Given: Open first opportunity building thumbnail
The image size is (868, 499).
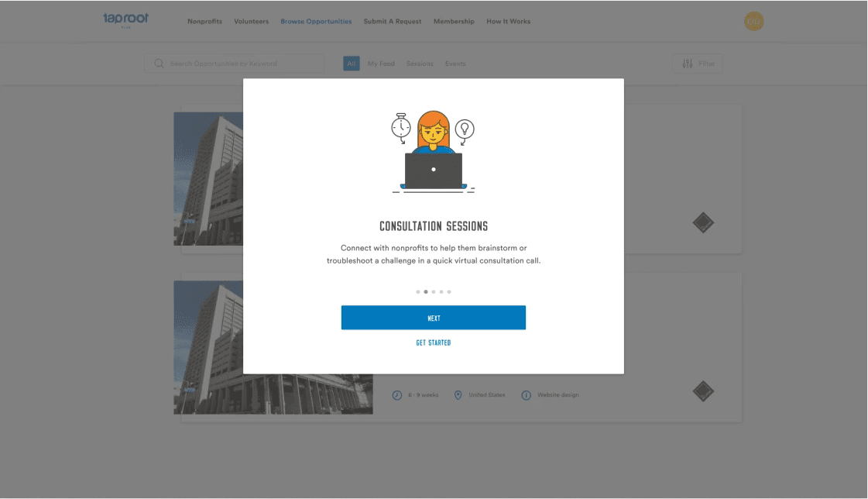Looking at the screenshot, I should point(208,179).
